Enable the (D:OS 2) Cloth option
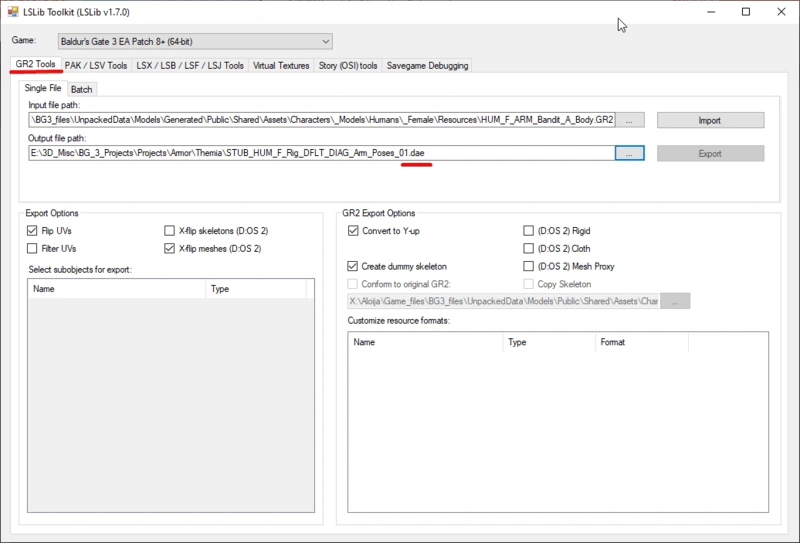This screenshot has width=800, height=543. pyautogui.click(x=529, y=248)
